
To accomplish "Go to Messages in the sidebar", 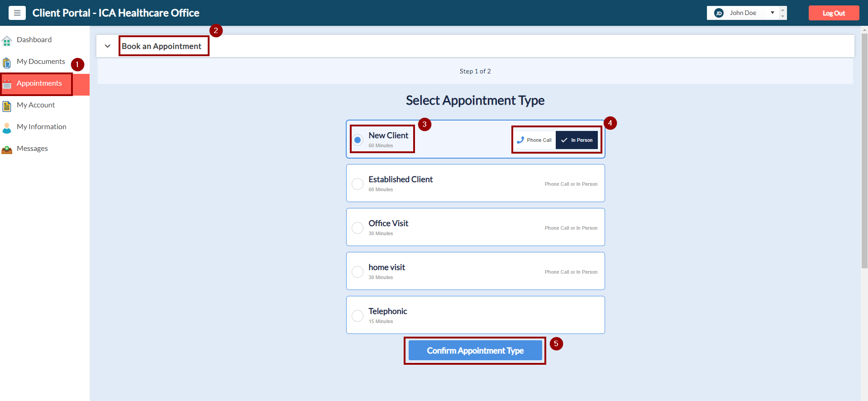I will click(x=32, y=149).
